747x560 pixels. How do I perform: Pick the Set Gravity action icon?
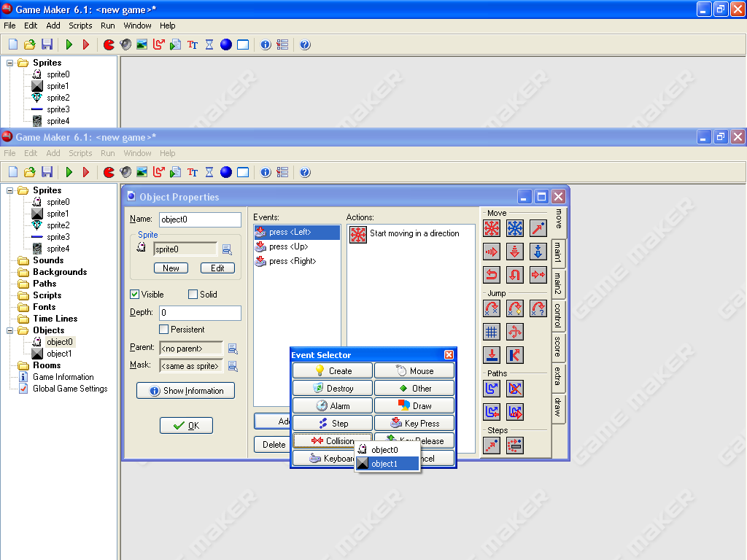(x=538, y=252)
